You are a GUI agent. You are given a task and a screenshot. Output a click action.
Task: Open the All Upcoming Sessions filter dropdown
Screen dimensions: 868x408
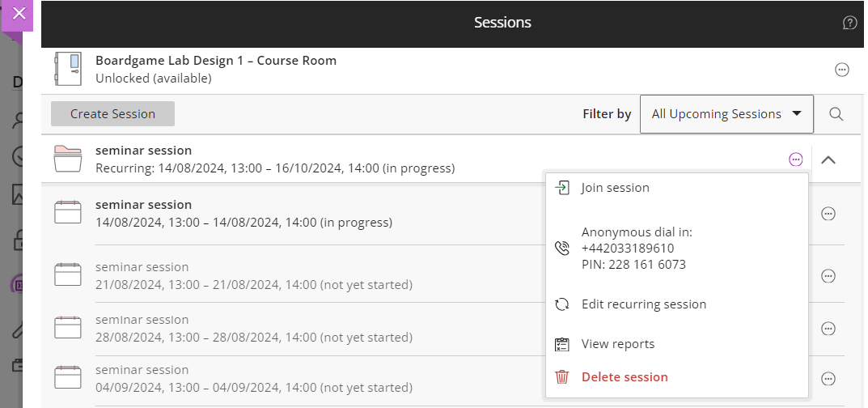pyautogui.click(x=726, y=114)
